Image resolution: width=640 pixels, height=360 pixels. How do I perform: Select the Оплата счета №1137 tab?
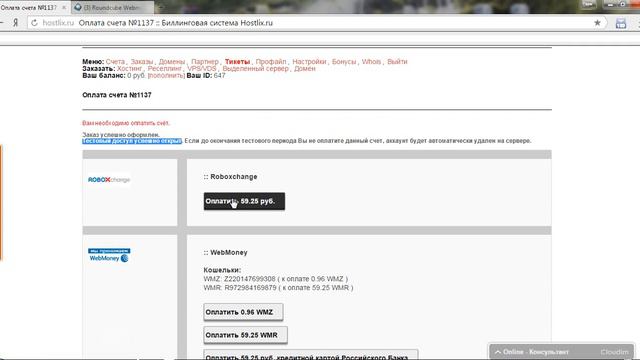[29, 8]
